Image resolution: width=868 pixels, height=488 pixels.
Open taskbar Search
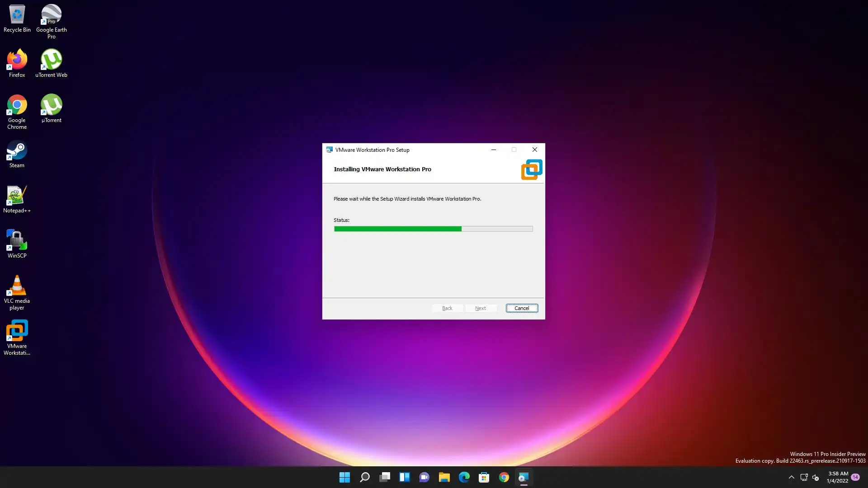pyautogui.click(x=364, y=477)
